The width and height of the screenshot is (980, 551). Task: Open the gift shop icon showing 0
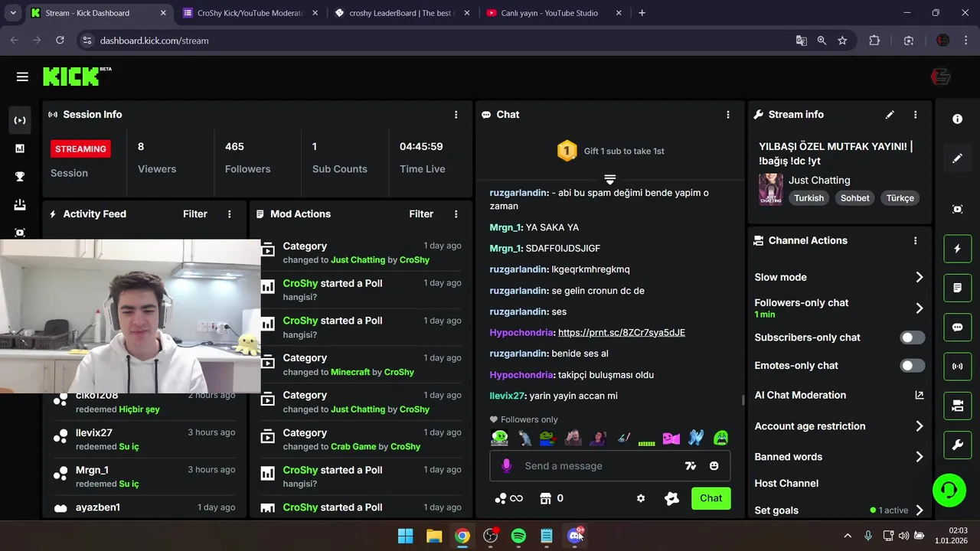[x=551, y=498]
